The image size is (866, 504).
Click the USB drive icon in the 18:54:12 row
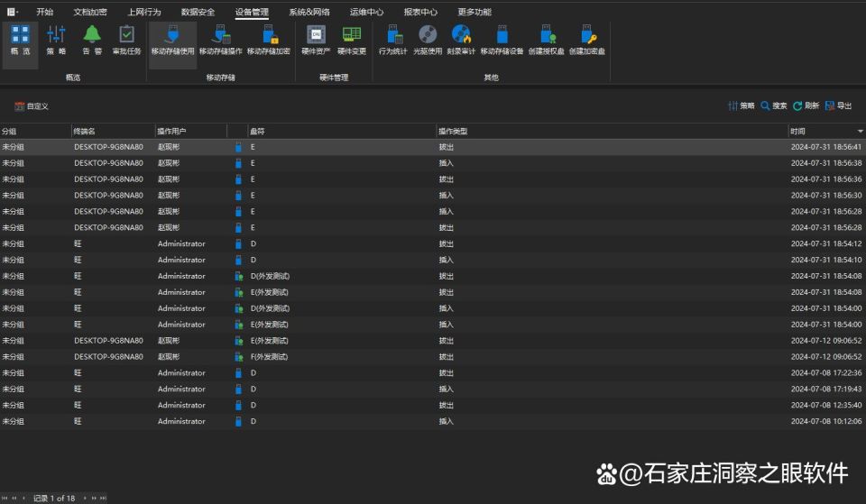click(x=238, y=243)
